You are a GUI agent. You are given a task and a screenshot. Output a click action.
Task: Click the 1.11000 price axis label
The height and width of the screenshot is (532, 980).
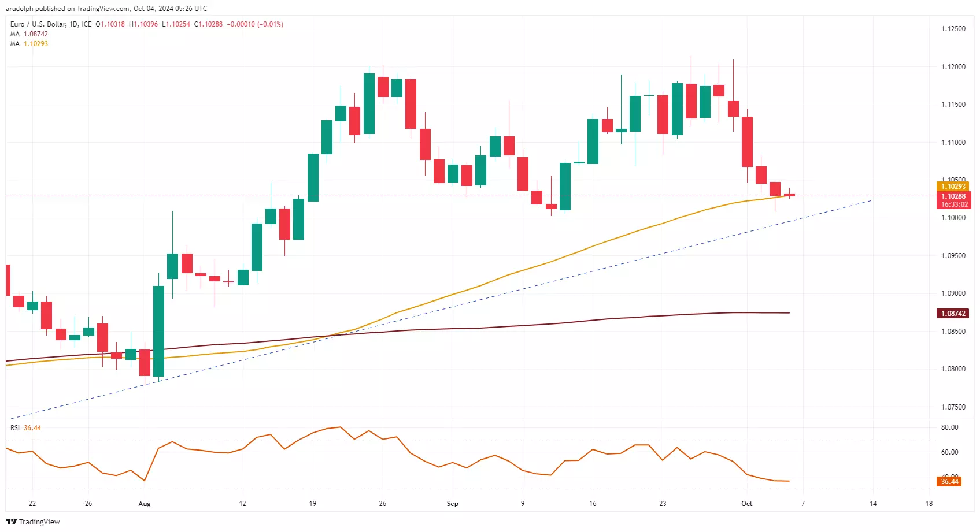(x=953, y=143)
